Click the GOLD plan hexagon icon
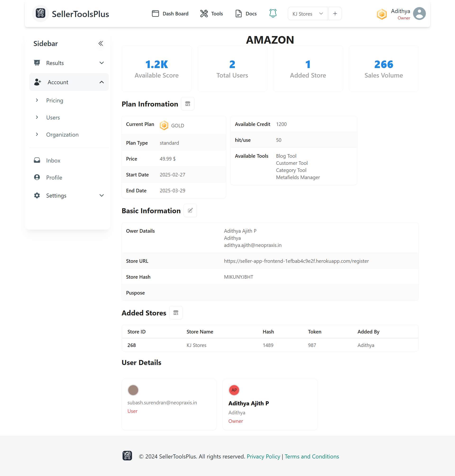 point(164,125)
